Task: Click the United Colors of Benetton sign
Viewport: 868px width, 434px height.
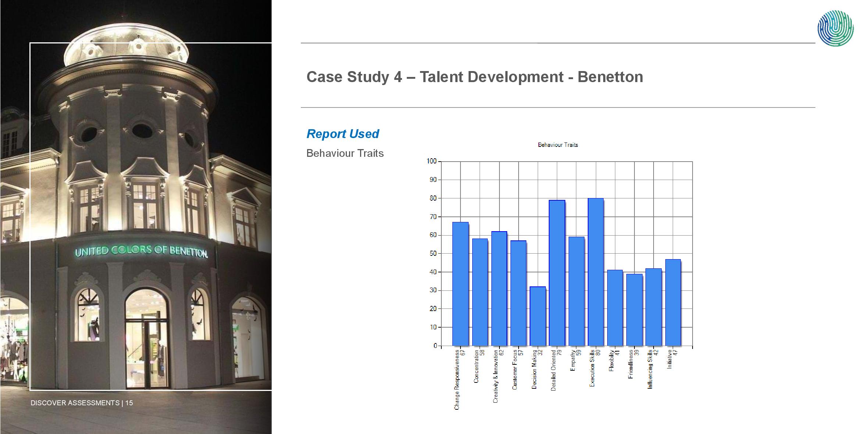Action: click(x=141, y=251)
